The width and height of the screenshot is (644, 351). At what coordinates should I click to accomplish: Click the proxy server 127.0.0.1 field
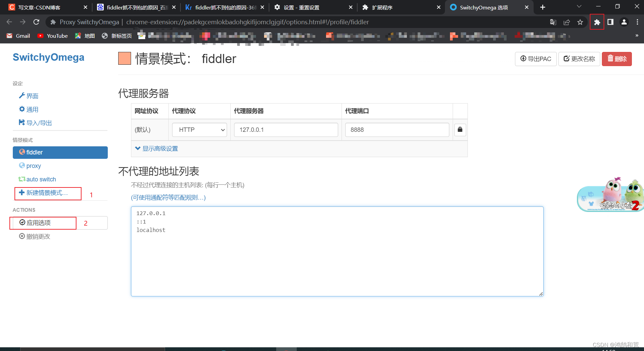286,130
